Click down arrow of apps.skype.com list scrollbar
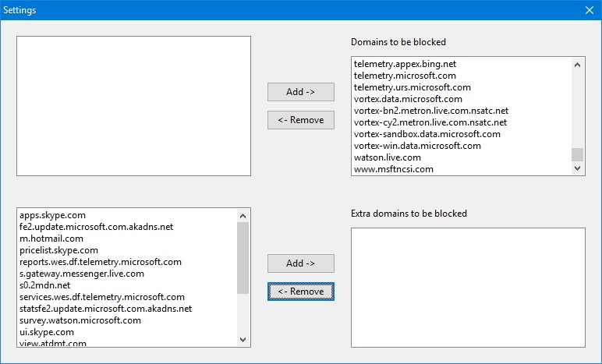Viewport: 602px width, 364px height. (243, 340)
